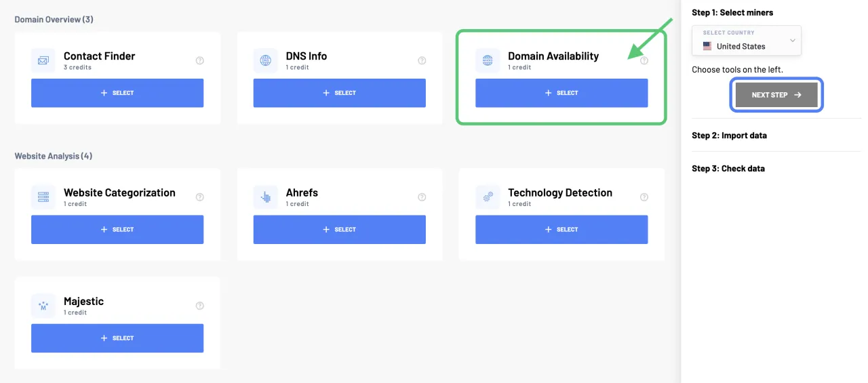This screenshot has height=383, width=868.
Task: Choose the Ahrefs miner
Action: [339, 230]
